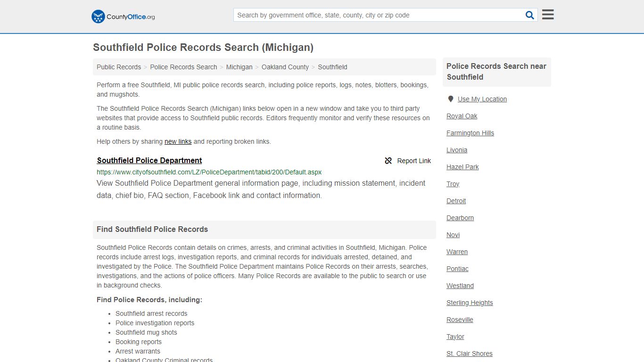The height and width of the screenshot is (362, 644).
Task: Click the magnifier search icon
Action: pyautogui.click(x=530, y=15)
